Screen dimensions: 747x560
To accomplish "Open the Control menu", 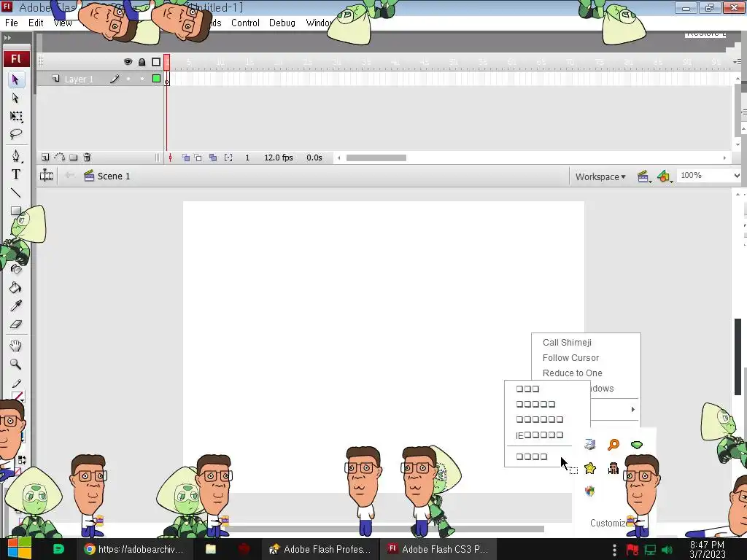I will (245, 23).
